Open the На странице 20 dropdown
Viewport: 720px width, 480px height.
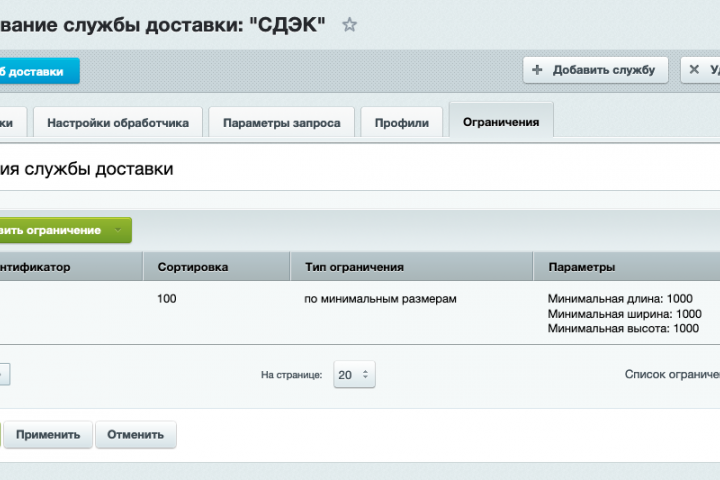point(354,375)
